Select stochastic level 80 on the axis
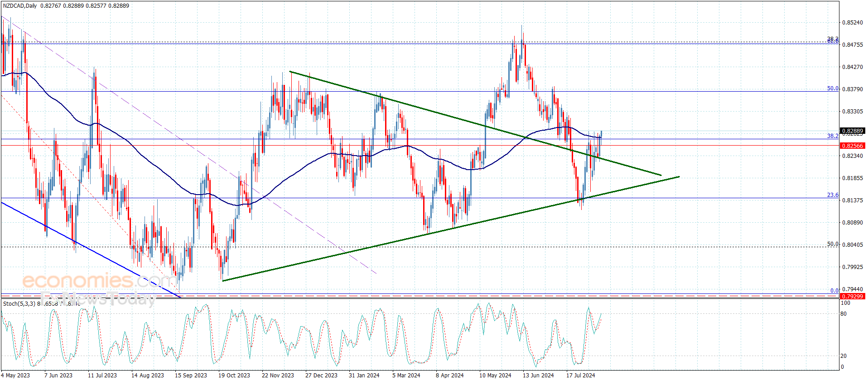The height and width of the screenshot is (381, 868). click(844, 313)
